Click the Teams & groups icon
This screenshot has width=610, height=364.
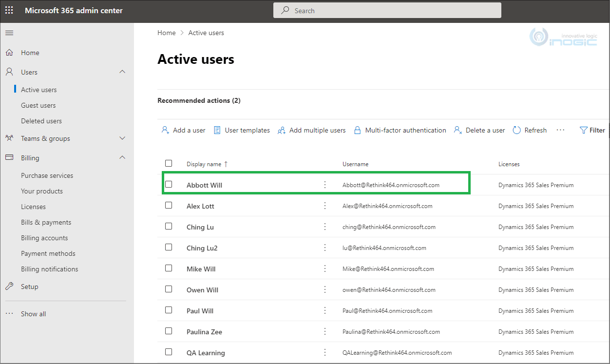click(x=9, y=138)
